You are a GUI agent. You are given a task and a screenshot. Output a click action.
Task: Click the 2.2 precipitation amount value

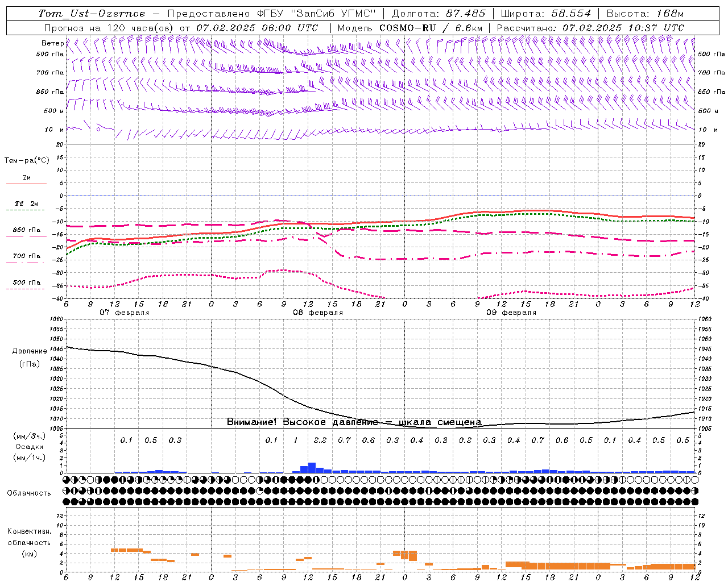tap(320, 440)
